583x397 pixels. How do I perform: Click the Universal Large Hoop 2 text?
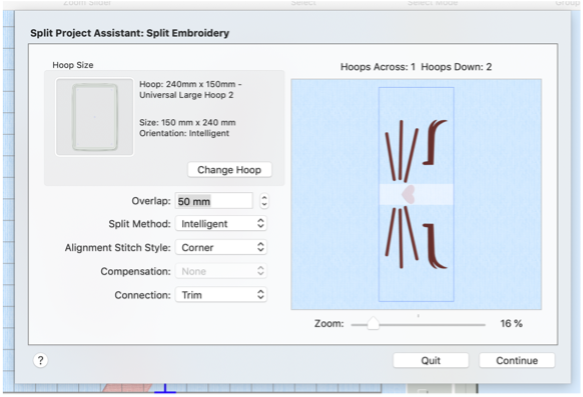[186, 95]
